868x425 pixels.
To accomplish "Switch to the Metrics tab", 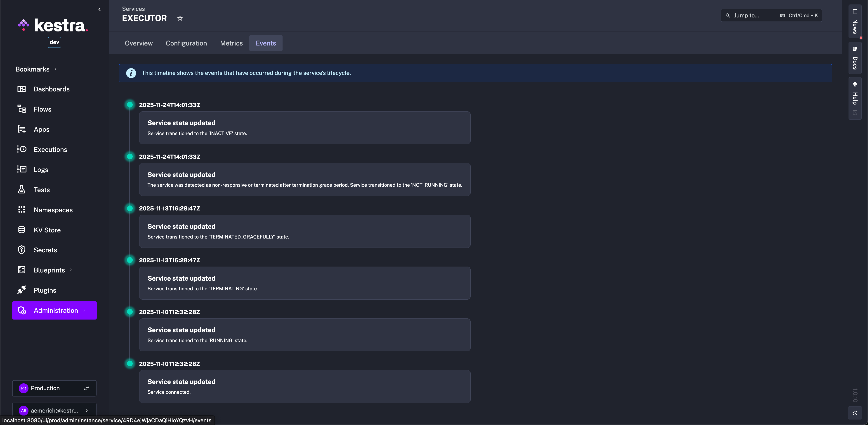I will (x=231, y=43).
